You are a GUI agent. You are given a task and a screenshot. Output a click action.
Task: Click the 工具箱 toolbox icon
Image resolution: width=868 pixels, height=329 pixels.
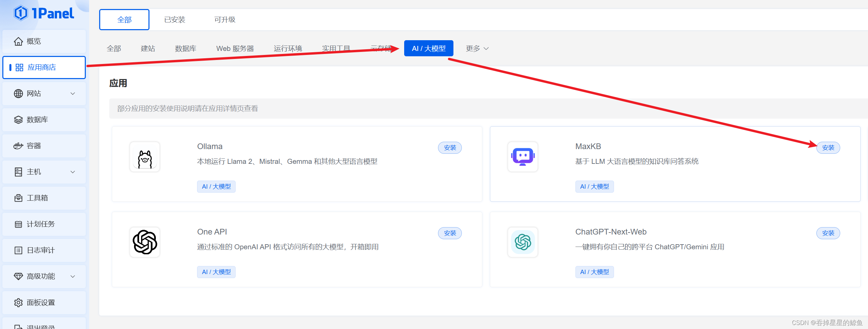point(18,198)
